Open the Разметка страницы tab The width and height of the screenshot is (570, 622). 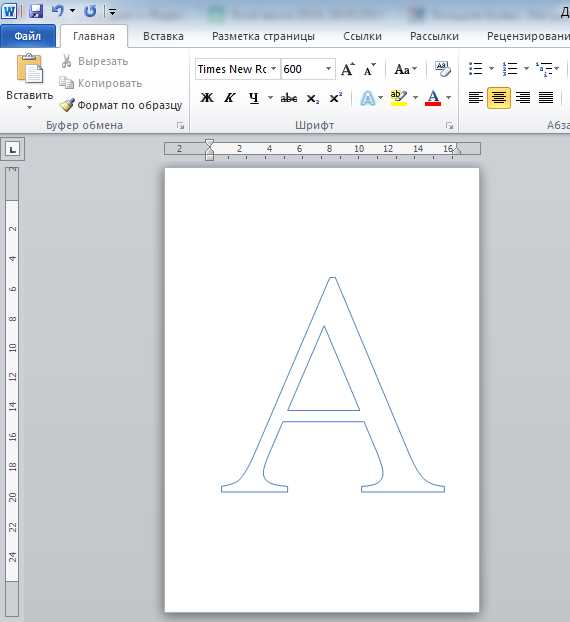coord(263,36)
